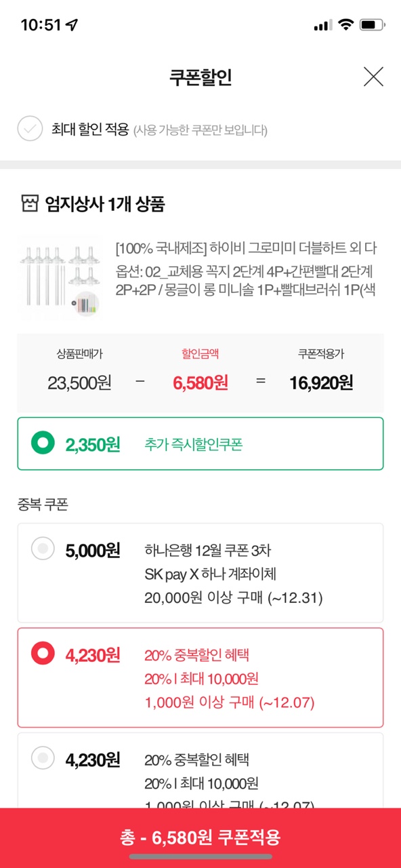This screenshot has height=868, width=401.
Task: Close the 쿠폰할인 coupon dialog
Action: [373, 77]
